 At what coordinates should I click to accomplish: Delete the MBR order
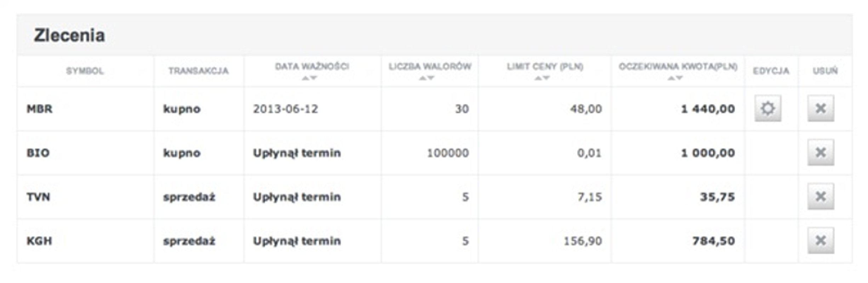[821, 108]
